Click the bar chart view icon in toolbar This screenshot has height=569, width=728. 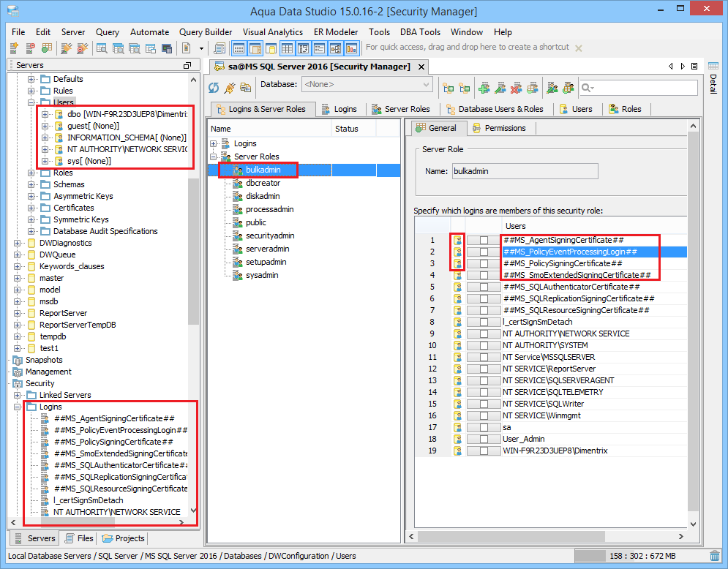tap(351, 48)
